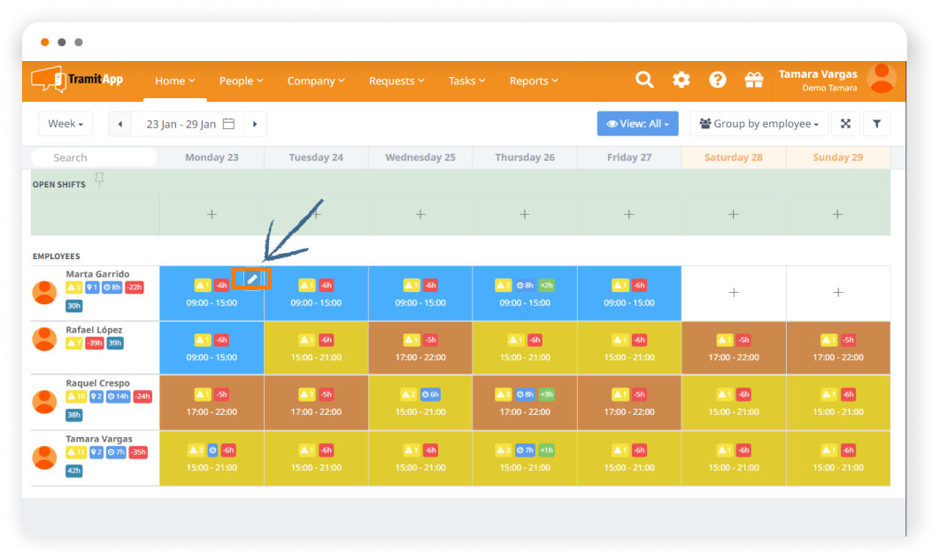Viewport: 939px width, 560px height.
Task: Select Rafael López's brown Wednesday 17:00 - 22:00 shift
Action: pyautogui.click(x=420, y=349)
